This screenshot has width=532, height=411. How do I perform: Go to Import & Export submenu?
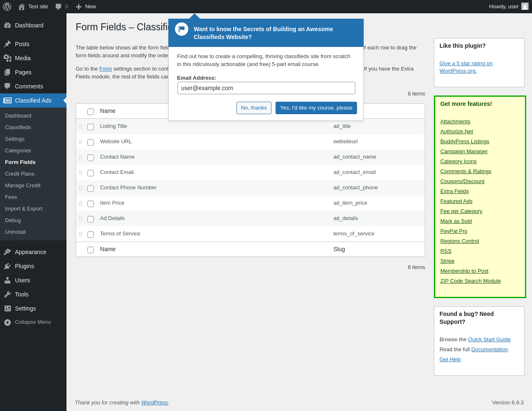tap(24, 209)
